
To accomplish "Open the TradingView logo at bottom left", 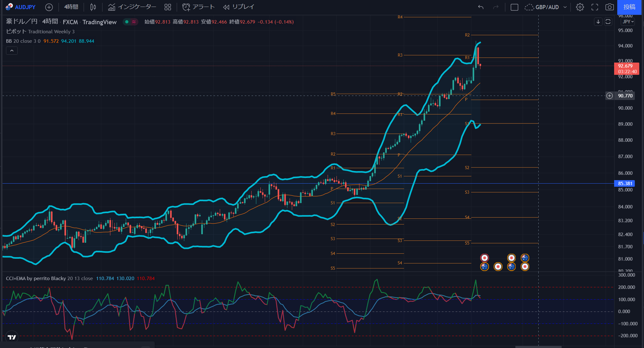I will click(12, 337).
